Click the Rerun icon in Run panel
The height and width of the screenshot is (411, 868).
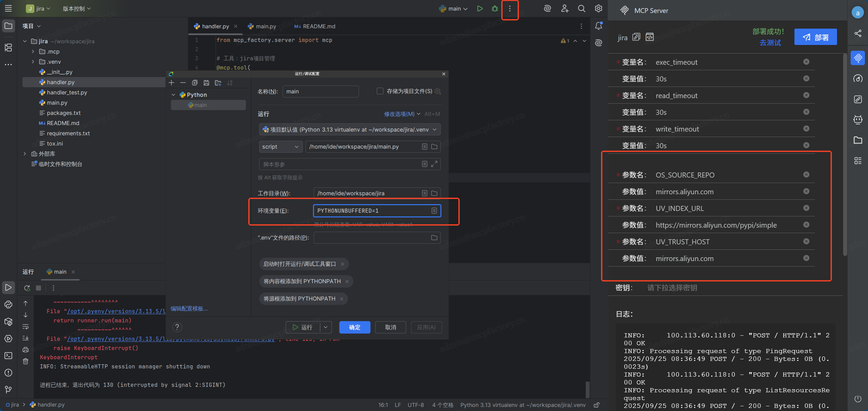click(27, 288)
